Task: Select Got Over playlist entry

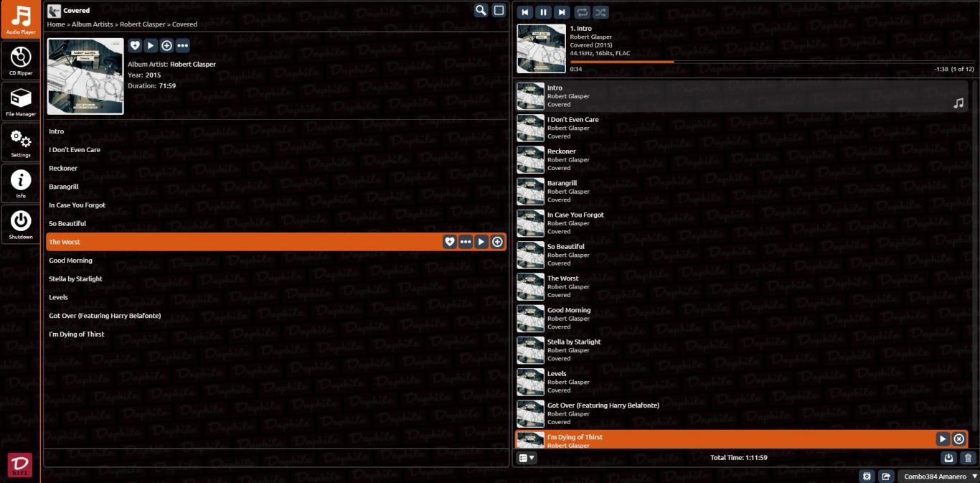Action: coord(743,413)
